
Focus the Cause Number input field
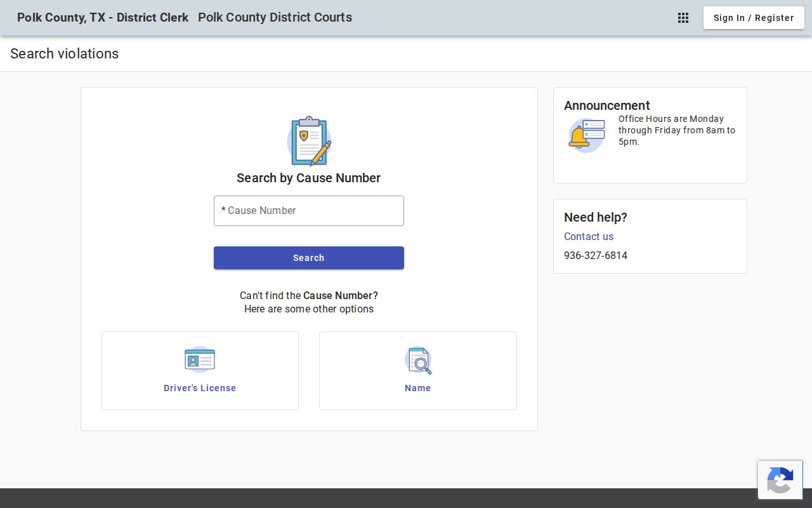pos(309,211)
